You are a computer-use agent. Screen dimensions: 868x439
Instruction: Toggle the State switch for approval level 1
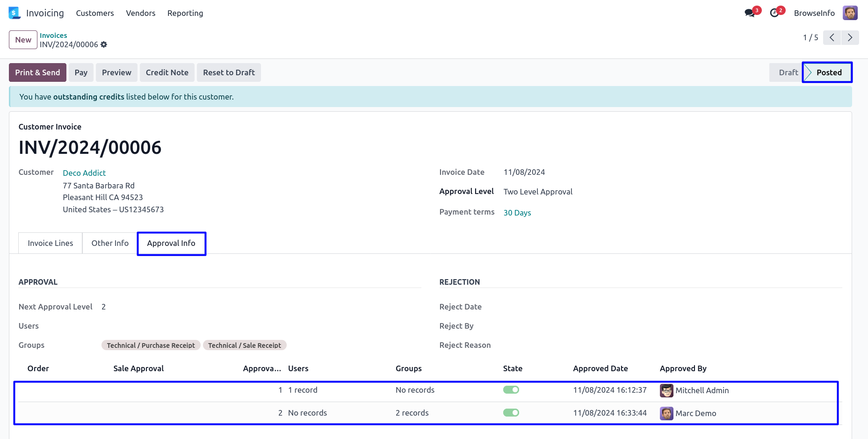(x=511, y=390)
